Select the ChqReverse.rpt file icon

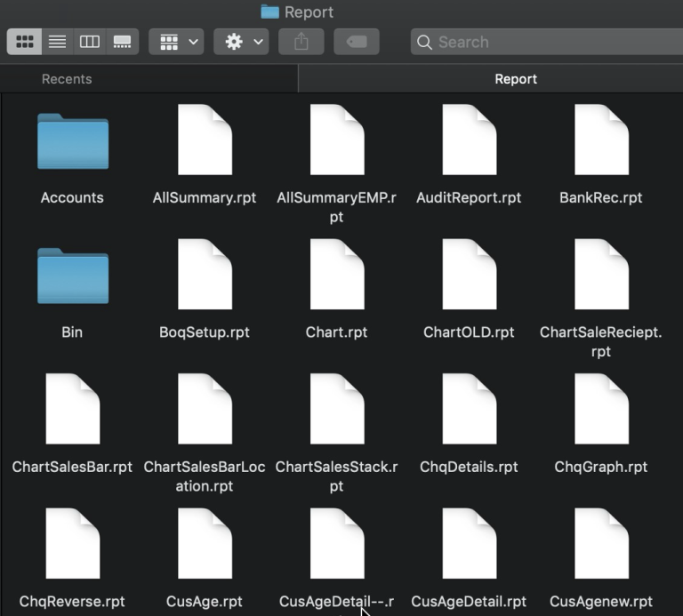point(73,543)
